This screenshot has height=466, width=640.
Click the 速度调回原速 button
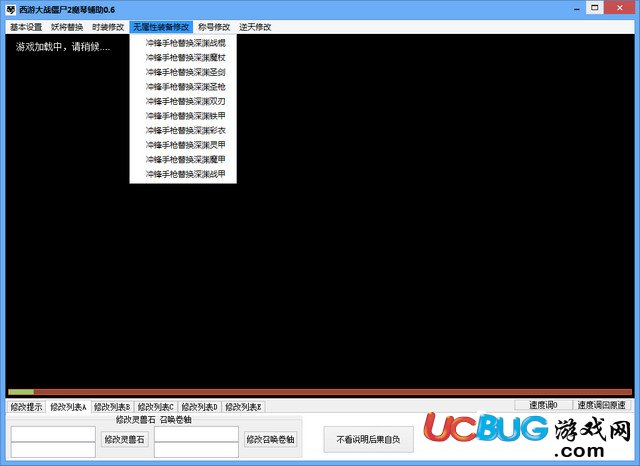point(601,405)
